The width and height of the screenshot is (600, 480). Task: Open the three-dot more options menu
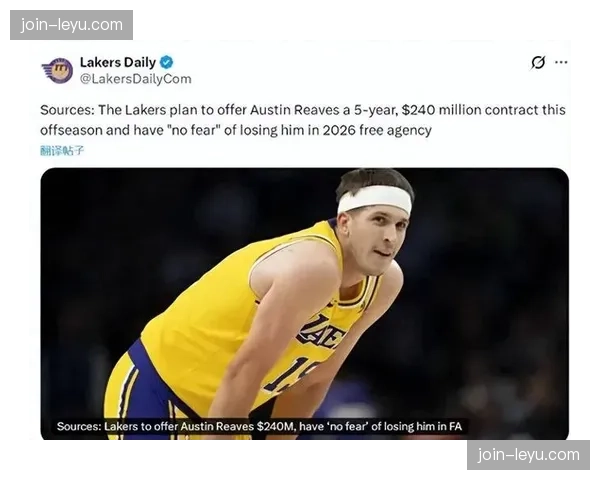click(x=561, y=62)
